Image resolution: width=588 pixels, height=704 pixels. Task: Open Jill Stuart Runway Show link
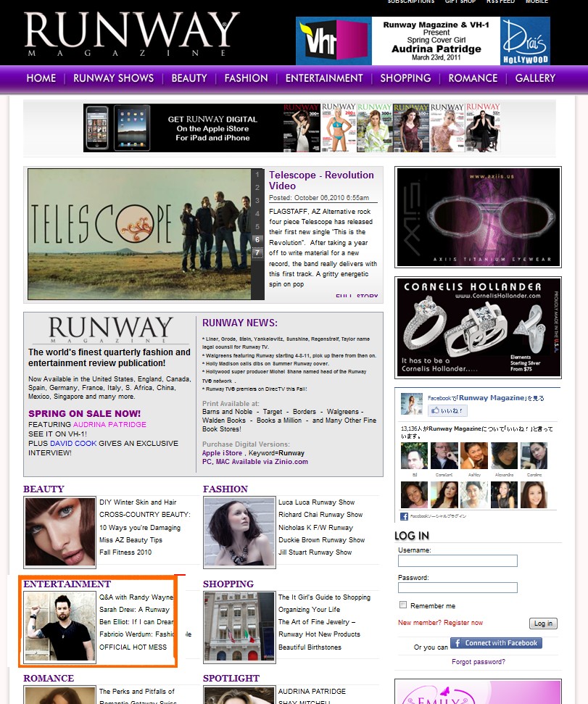click(315, 552)
